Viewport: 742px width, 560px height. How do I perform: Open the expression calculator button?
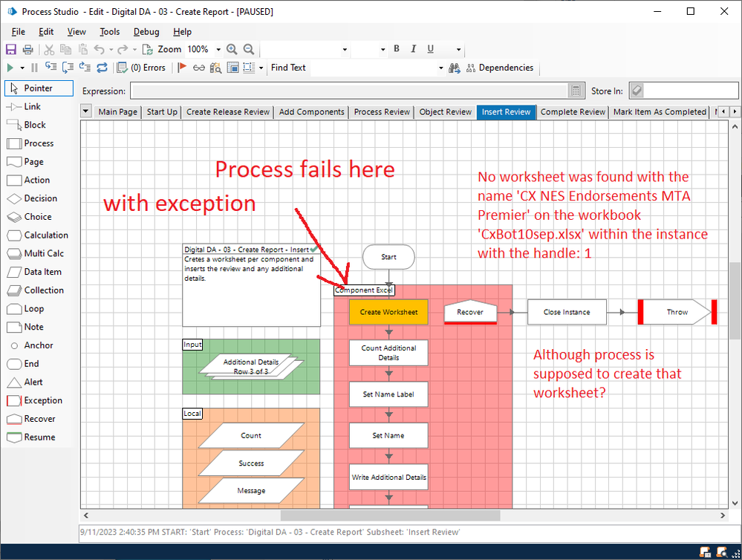click(x=576, y=91)
